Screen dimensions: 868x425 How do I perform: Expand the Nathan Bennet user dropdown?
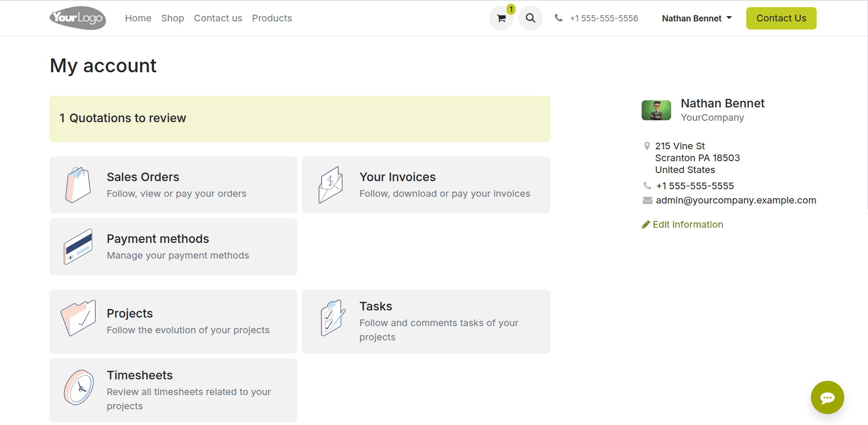696,19
